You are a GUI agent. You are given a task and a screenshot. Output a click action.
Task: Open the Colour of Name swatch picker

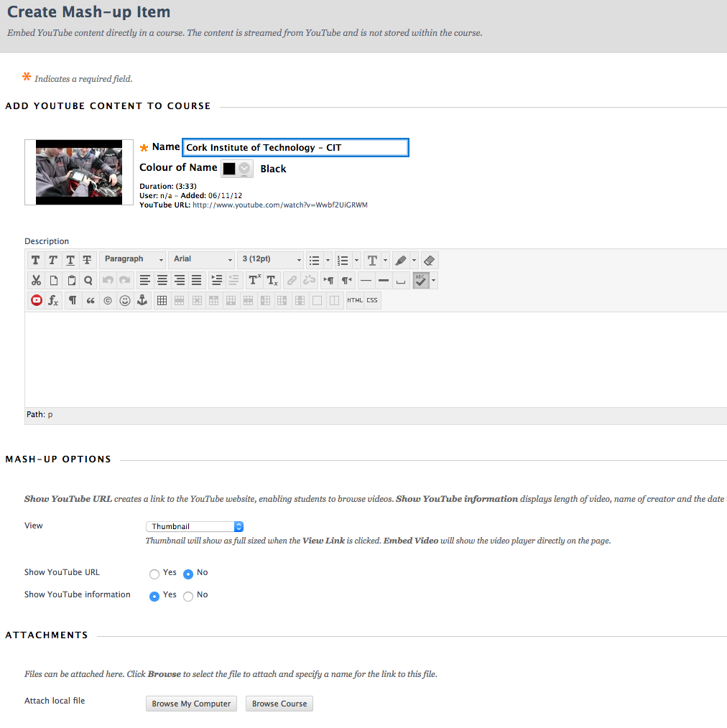(237, 169)
